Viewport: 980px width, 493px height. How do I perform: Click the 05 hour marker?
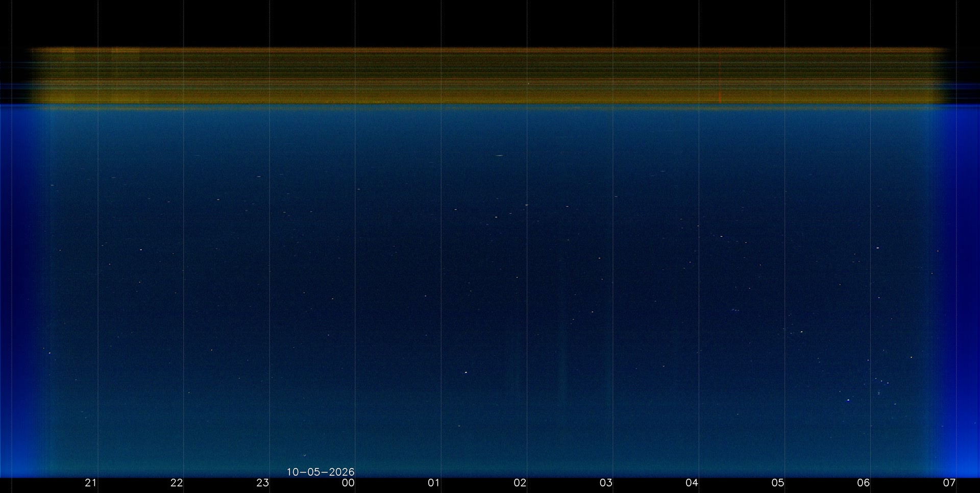click(777, 483)
